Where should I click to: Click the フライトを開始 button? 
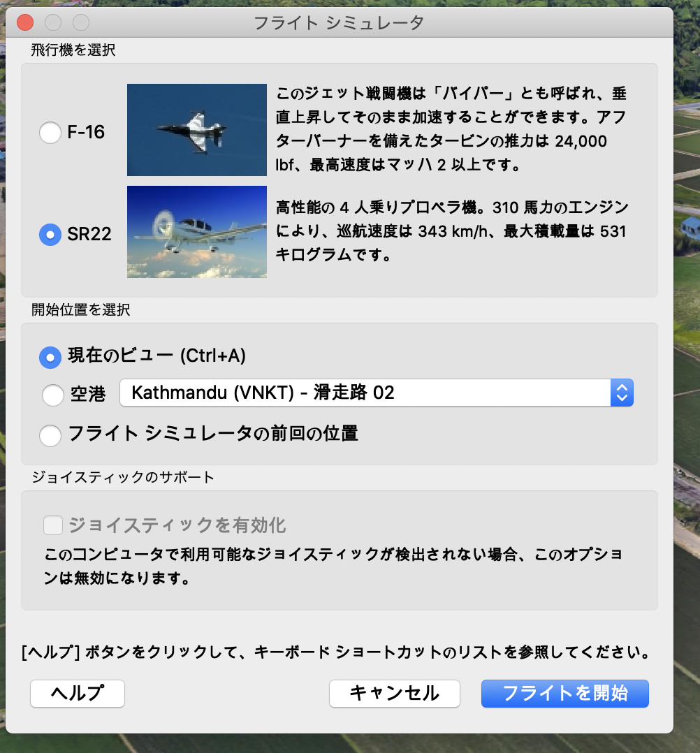point(565,693)
